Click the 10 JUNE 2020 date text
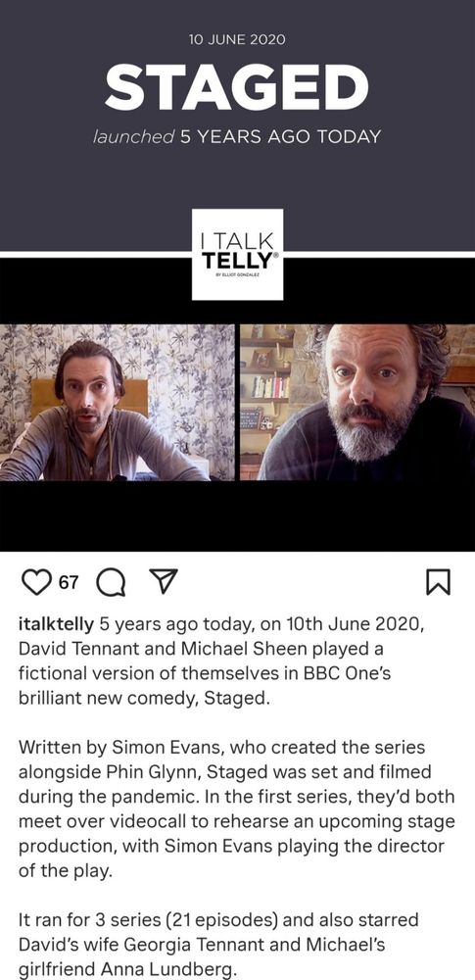475x980 pixels. 237,39
